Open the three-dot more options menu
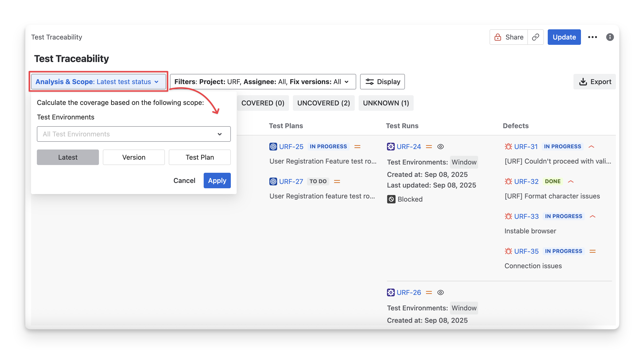The width and height of the screenshot is (644, 354). pyautogui.click(x=592, y=37)
